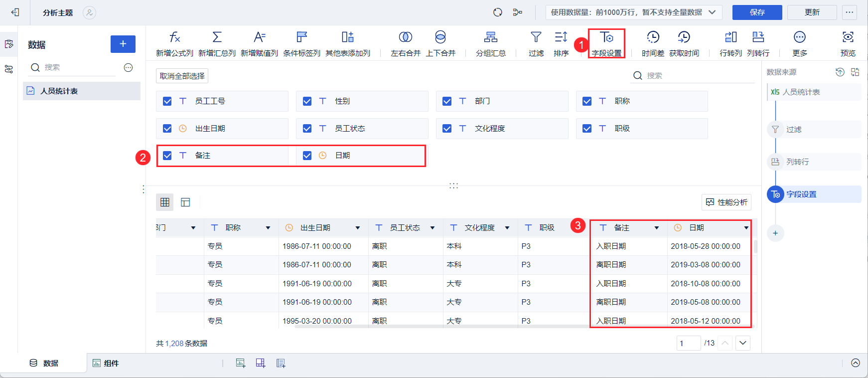868x378 pixels.
Task: Click the 保存 save button
Action: tap(757, 12)
